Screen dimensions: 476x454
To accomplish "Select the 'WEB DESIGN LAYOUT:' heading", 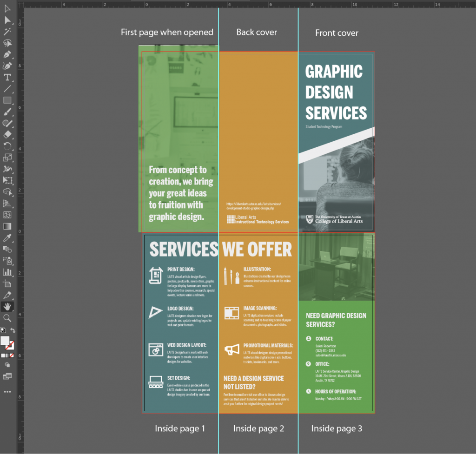I will 187,345.
